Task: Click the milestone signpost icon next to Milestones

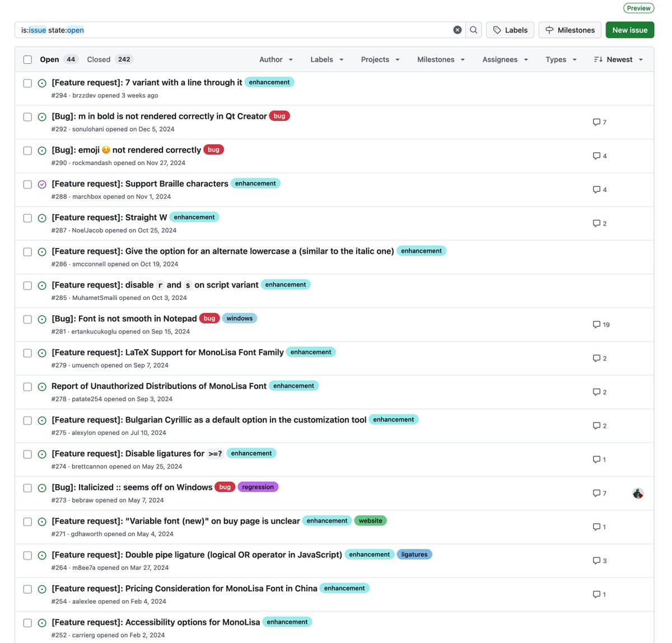Action: [549, 30]
